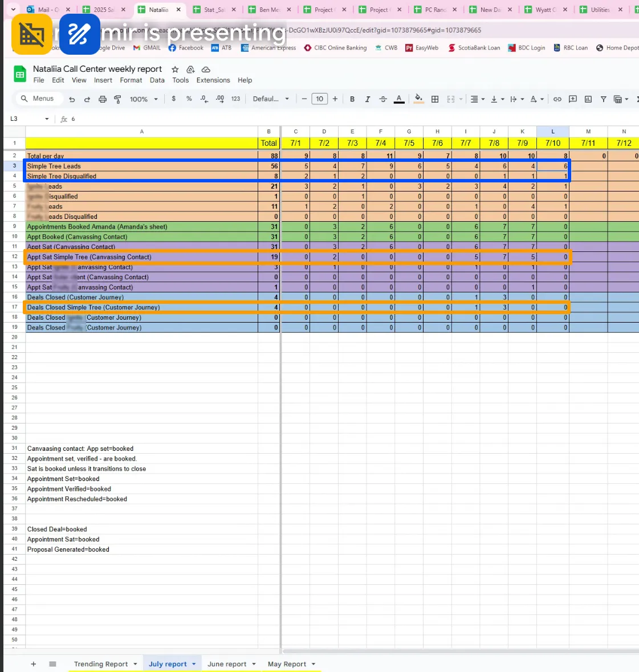Click the Add sheet plus button

tap(34, 664)
